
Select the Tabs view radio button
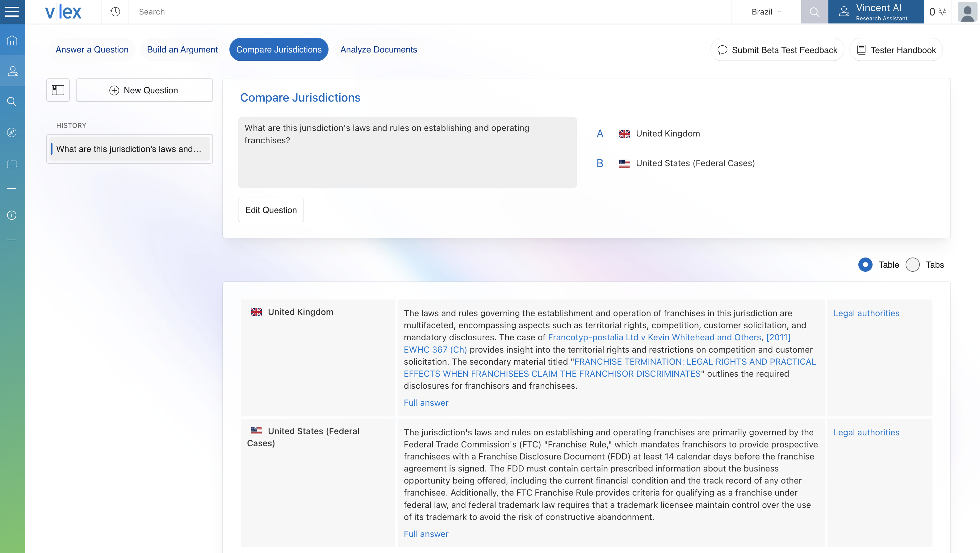(912, 265)
